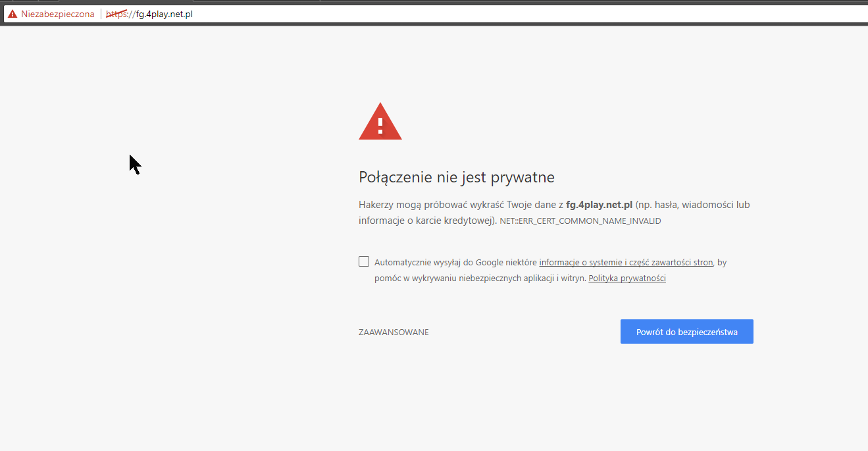Viewport: 868px width, 451px height.
Task: Open 'informacje o systemie i część zawartości stron' link
Action: 626,262
